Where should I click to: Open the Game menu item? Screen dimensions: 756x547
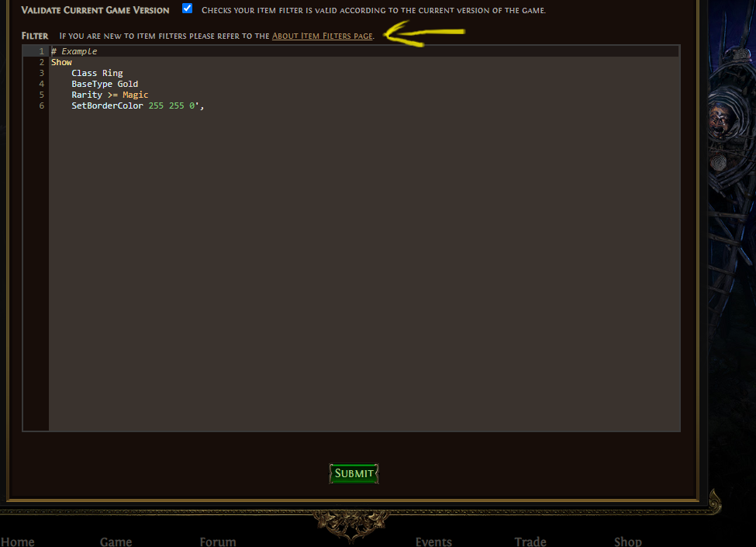coord(116,542)
